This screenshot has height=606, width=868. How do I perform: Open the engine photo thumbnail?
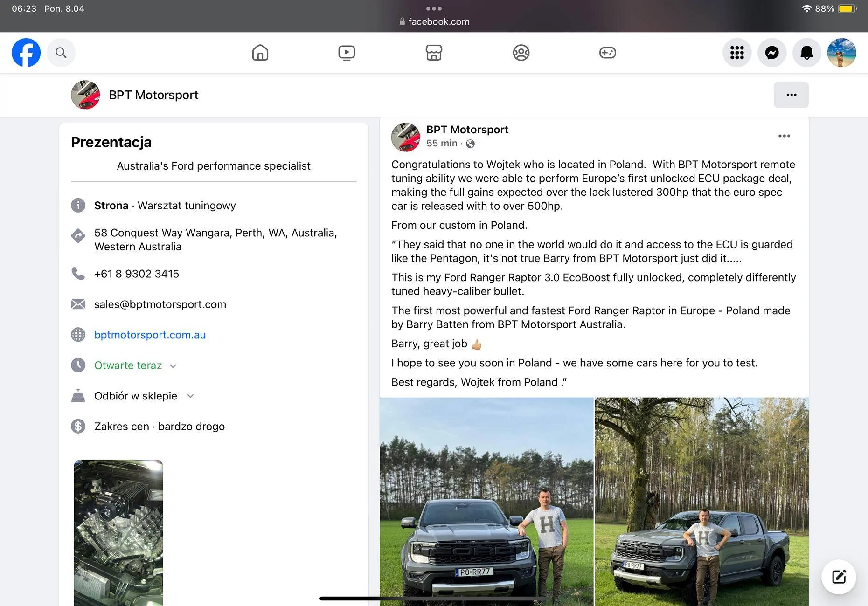tap(118, 533)
